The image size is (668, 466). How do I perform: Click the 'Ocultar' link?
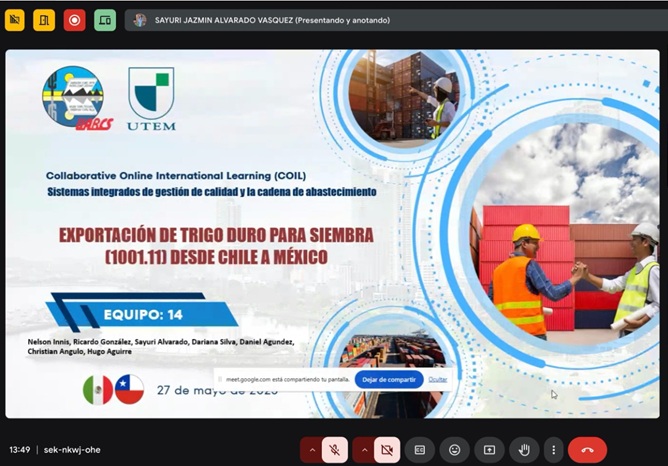438,380
